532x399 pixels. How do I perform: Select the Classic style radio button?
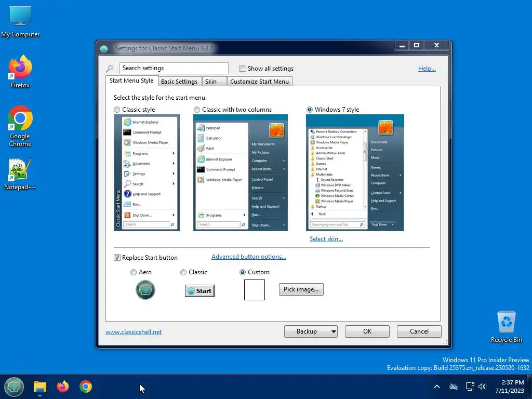(x=117, y=110)
